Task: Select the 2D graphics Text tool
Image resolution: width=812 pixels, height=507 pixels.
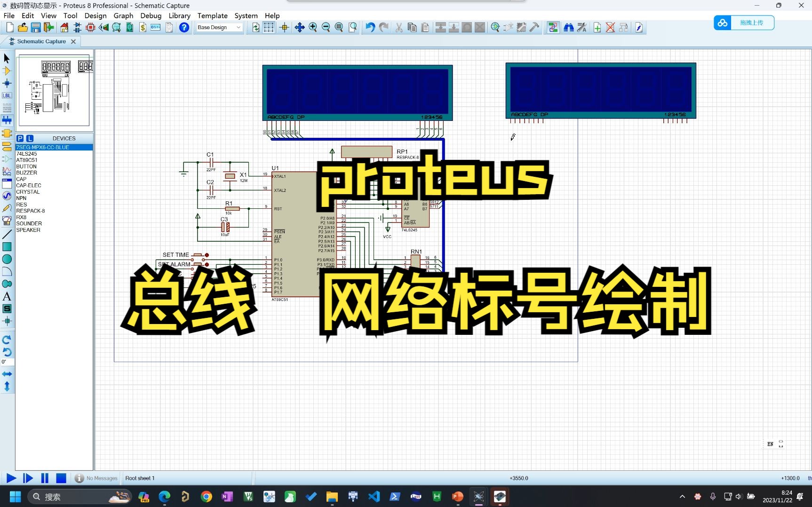Action: (x=7, y=297)
